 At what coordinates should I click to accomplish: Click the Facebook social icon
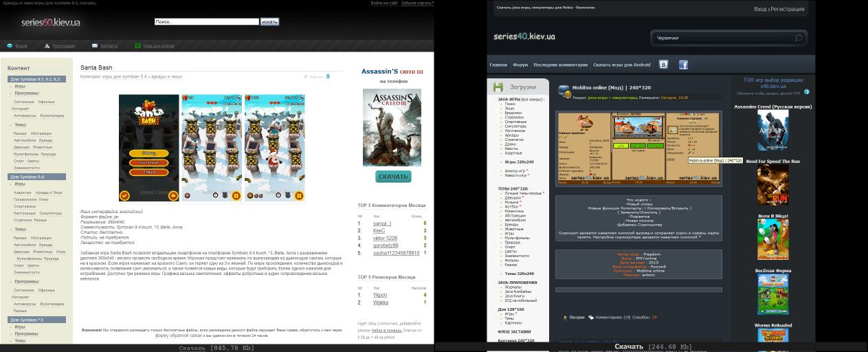coord(683,65)
